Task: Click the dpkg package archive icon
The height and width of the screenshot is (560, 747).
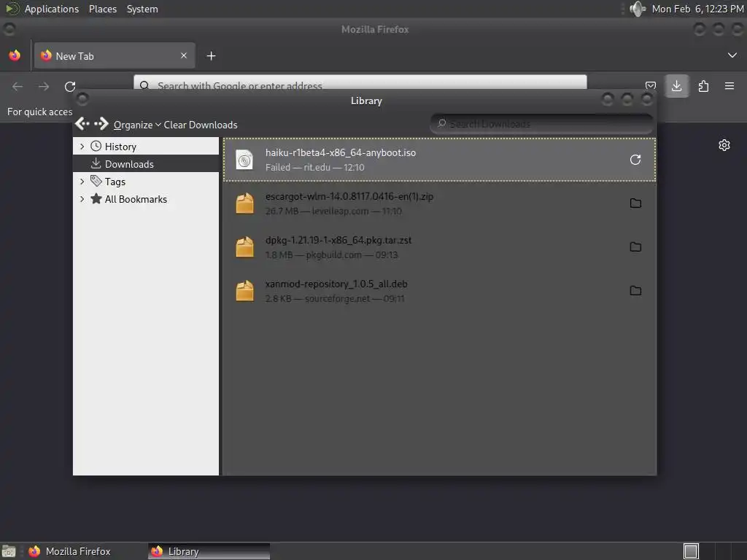Action: coord(244,246)
